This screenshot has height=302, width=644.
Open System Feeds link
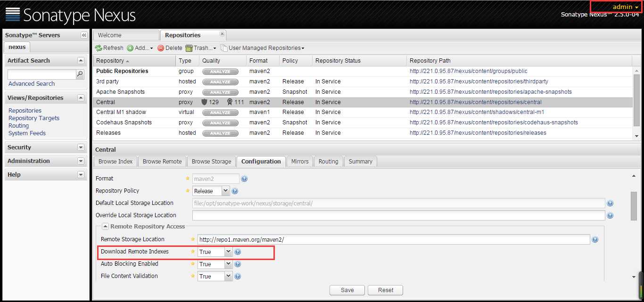[27, 133]
